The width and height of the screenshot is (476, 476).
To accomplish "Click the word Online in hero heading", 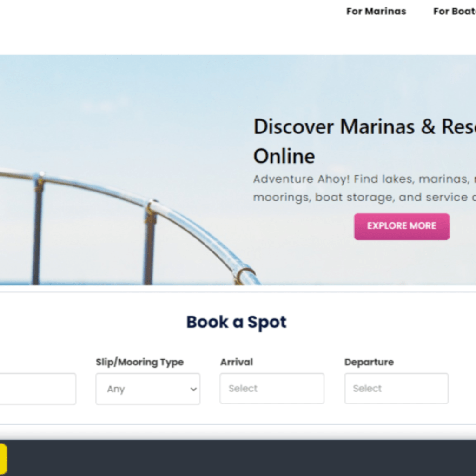I will (284, 156).
